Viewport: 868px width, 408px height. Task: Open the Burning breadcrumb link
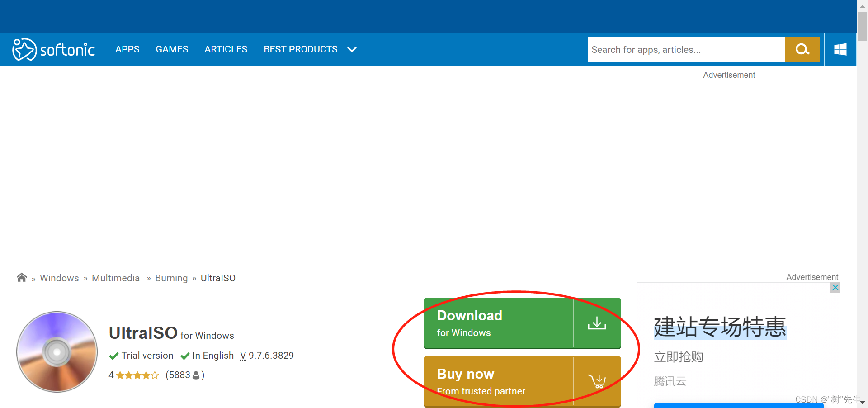click(x=171, y=278)
